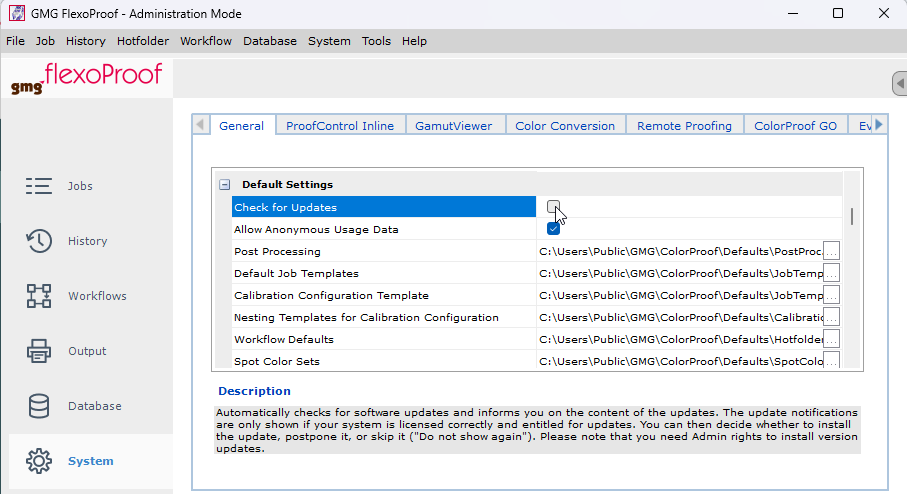Image resolution: width=907 pixels, height=494 pixels.
Task: Click Post Processing path value field
Action: [x=680, y=251]
